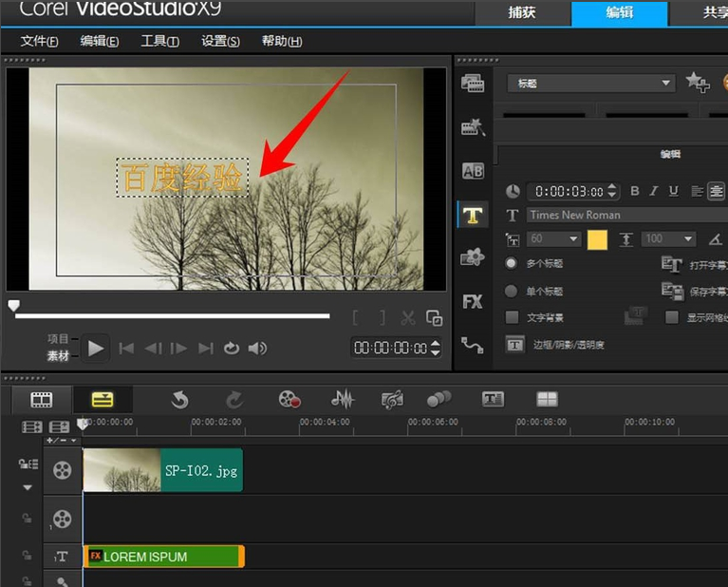Image resolution: width=728 pixels, height=587 pixels.
Task: Click the Redo arrow in timeline toolbar
Action: [x=234, y=400]
